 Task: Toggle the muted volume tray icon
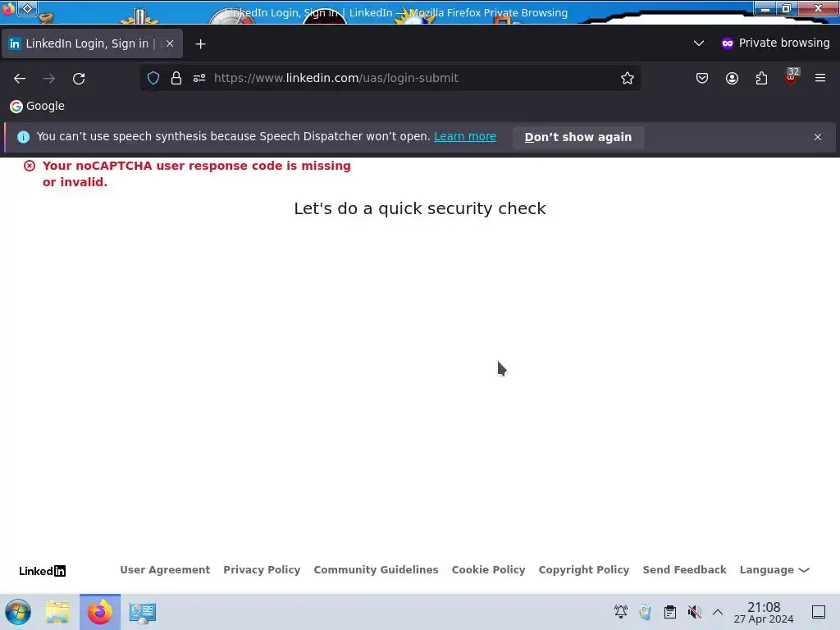tap(694, 612)
